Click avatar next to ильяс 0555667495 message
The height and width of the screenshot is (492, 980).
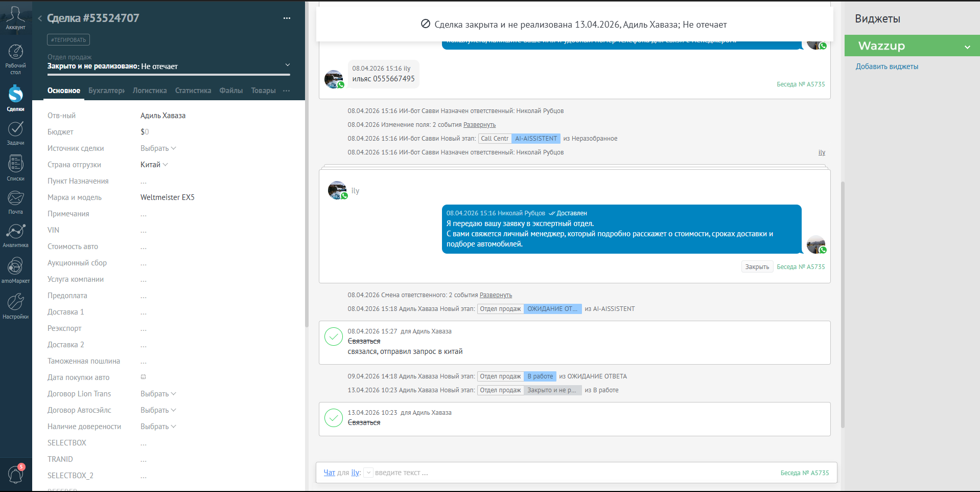click(334, 79)
